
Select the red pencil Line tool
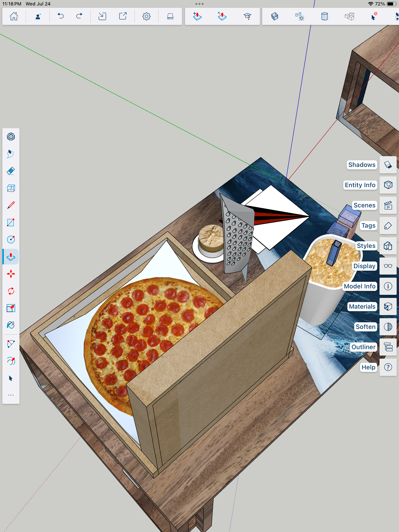click(x=11, y=205)
